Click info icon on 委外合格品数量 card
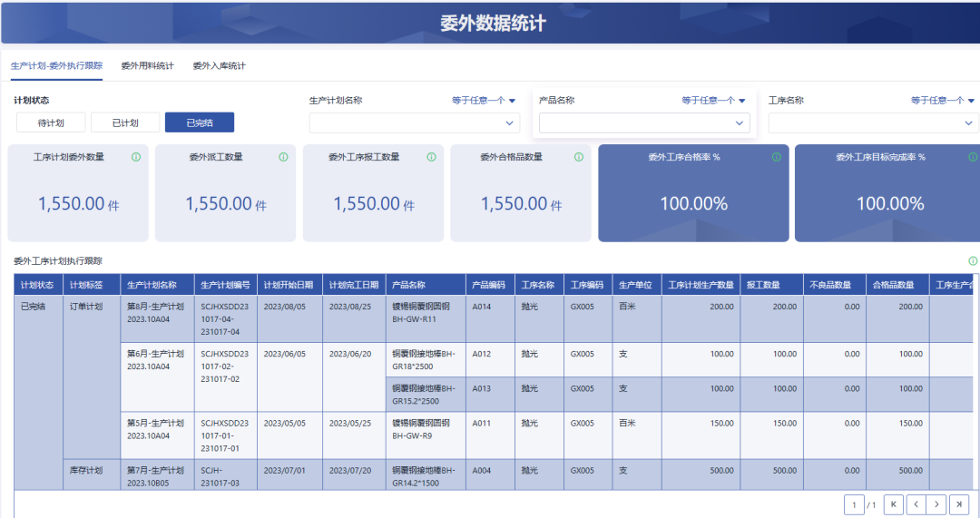 [x=579, y=157]
